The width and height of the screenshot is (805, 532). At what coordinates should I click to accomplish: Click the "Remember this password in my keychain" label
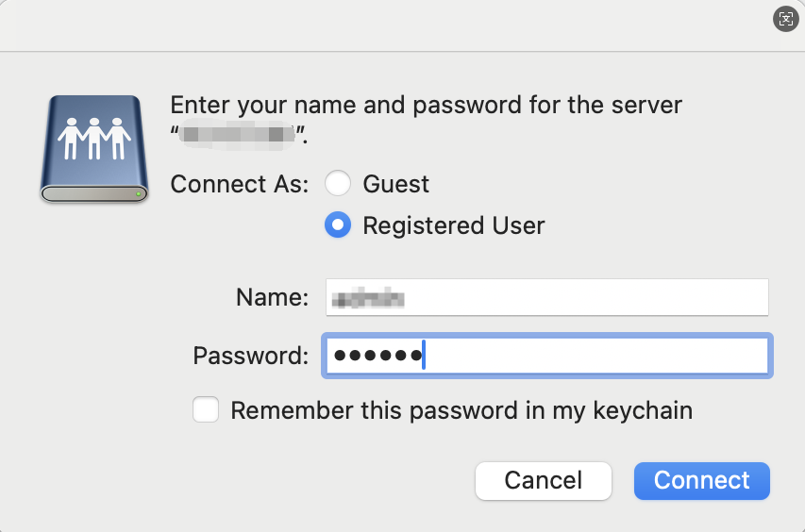coord(461,410)
